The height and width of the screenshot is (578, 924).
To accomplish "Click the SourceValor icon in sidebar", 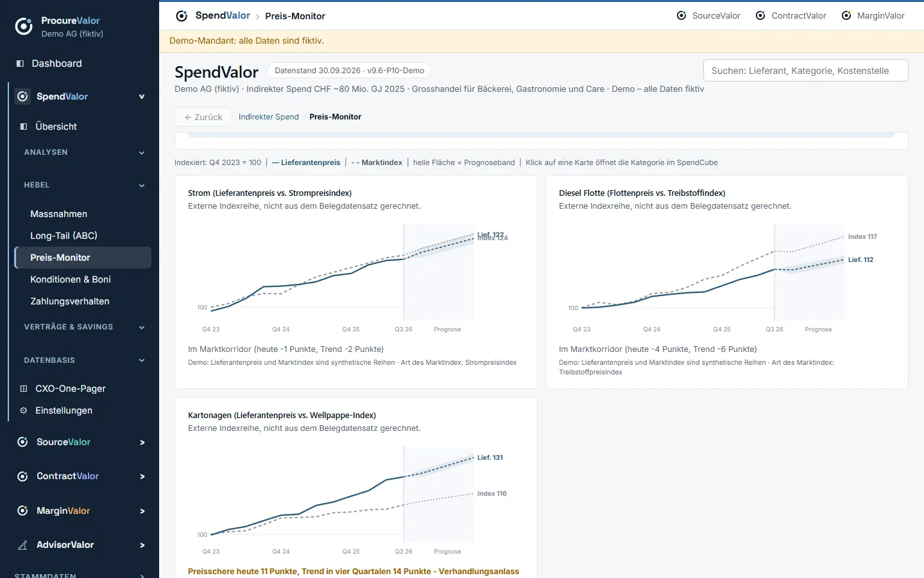I will (22, 442).
